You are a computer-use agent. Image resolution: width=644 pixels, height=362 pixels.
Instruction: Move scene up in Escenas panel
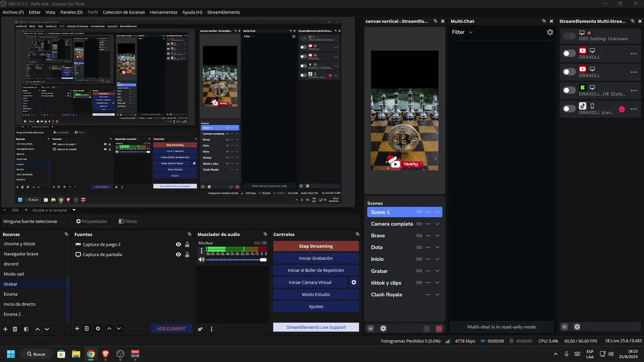(x=37, y=329)
